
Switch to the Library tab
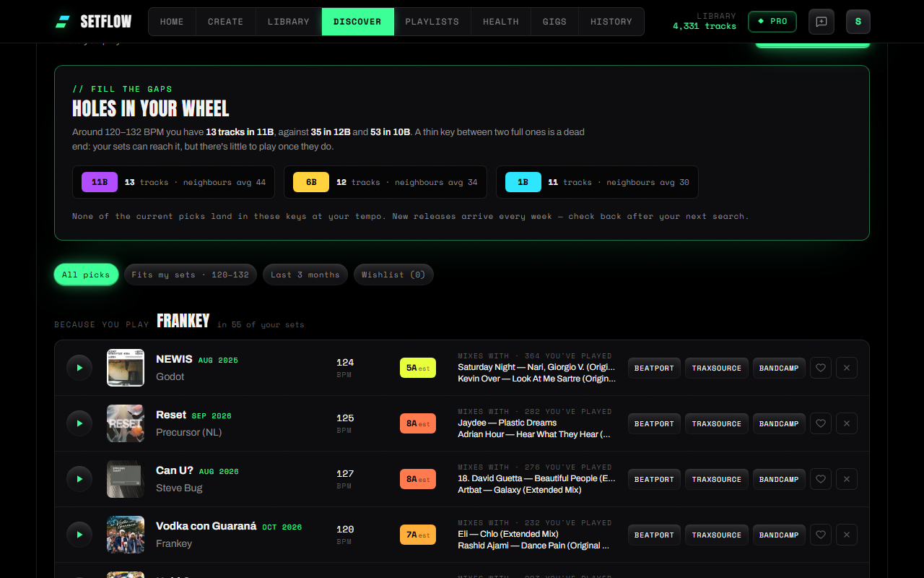click(289, 22)
